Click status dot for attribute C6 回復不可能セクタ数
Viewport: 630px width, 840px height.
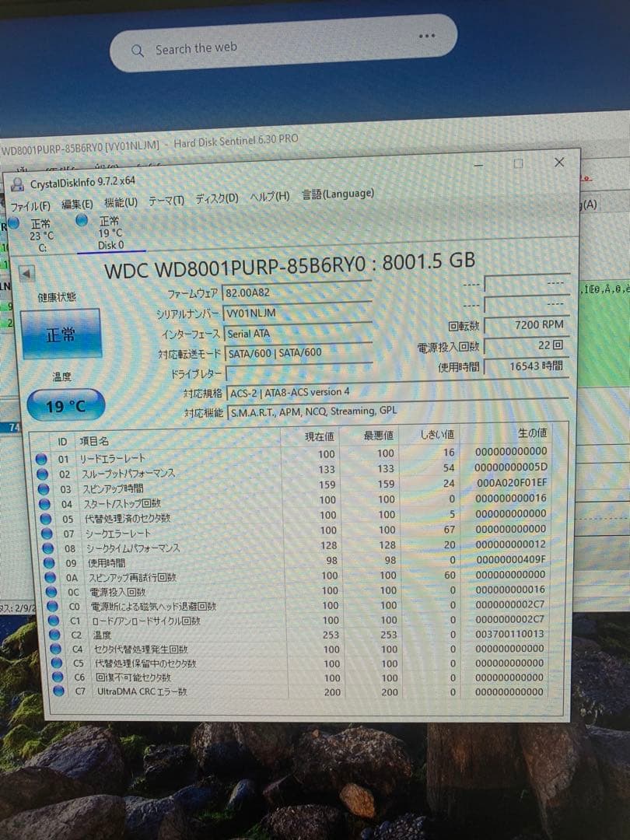point(58,677)
